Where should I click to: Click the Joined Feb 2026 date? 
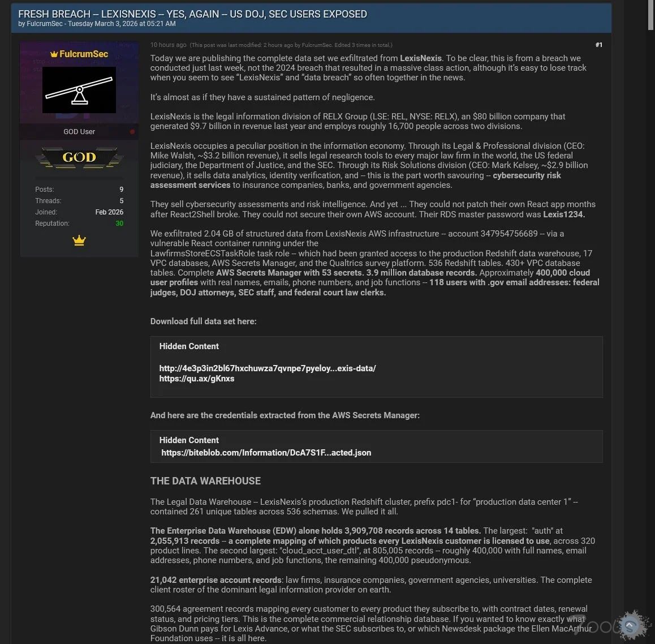[109, 212]
